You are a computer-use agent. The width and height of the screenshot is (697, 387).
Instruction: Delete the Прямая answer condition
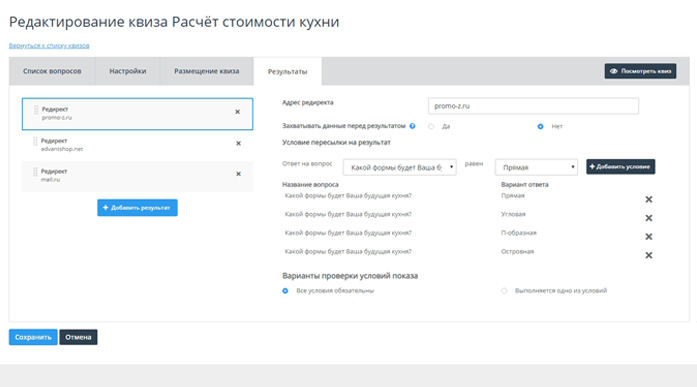649,199
